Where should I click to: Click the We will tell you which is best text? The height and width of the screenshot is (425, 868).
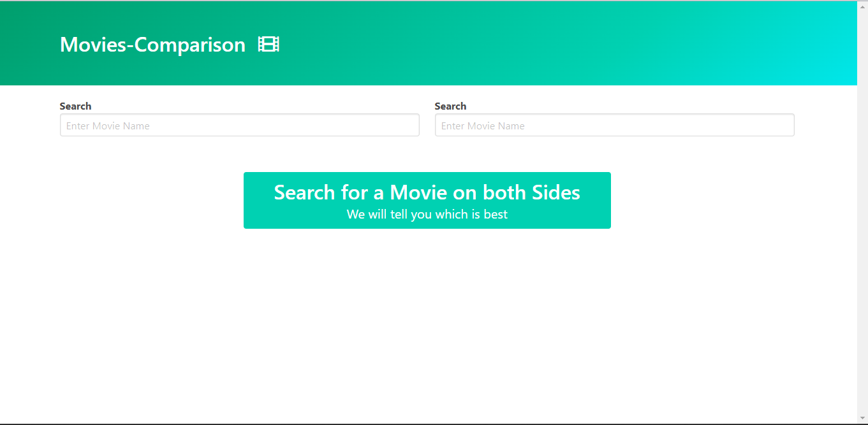pos(427,214)
